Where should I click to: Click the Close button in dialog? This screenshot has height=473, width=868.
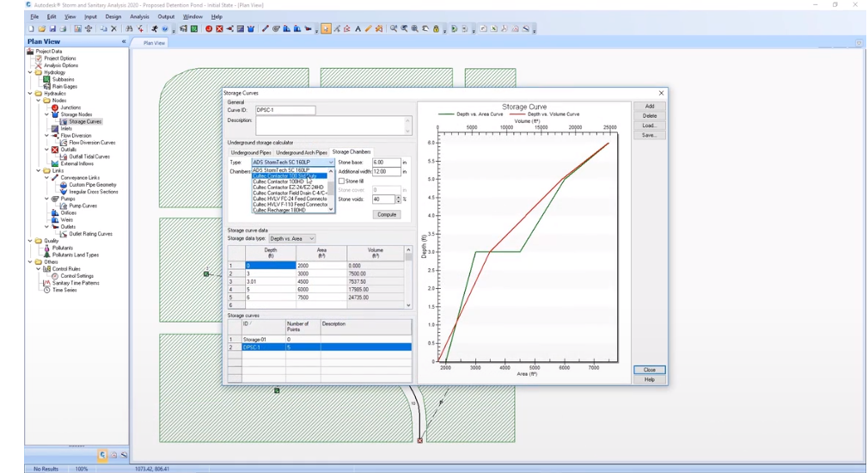tap(650, 370)
